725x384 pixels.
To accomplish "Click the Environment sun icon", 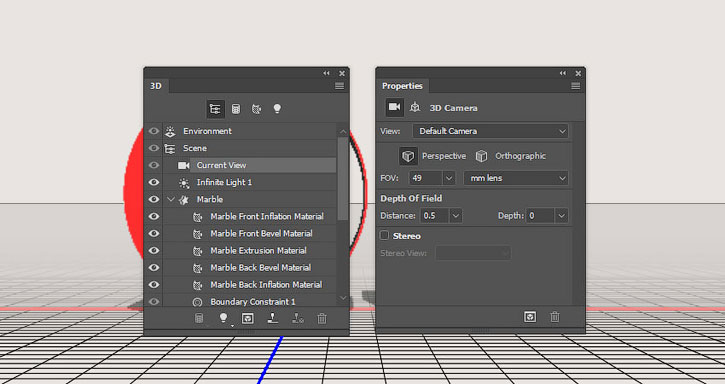I will [170, 131].
